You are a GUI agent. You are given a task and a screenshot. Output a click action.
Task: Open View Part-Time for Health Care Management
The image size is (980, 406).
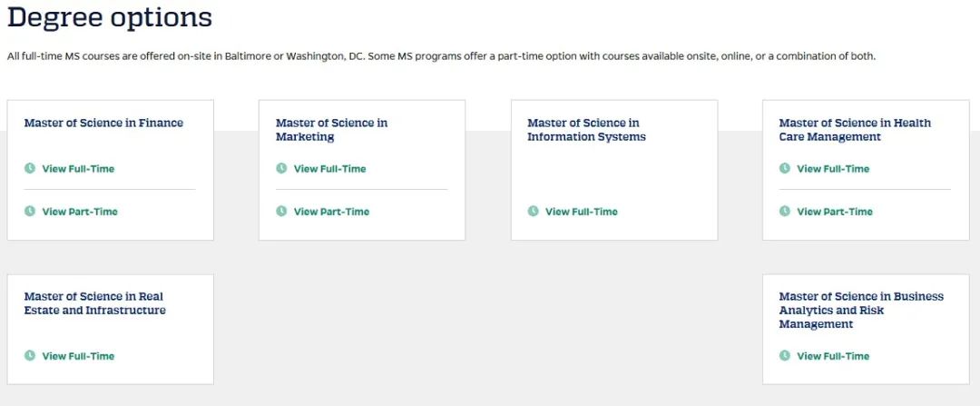pos(835,212)
